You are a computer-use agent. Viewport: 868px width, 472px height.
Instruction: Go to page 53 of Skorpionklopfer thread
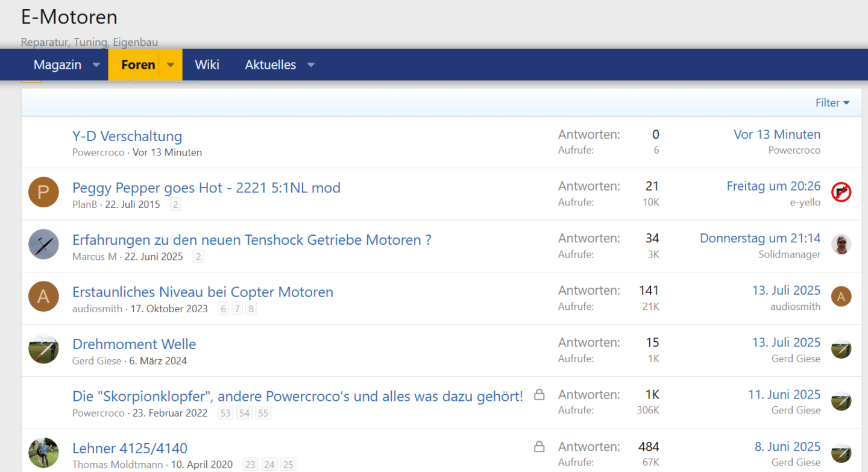[x=225, y=413]
